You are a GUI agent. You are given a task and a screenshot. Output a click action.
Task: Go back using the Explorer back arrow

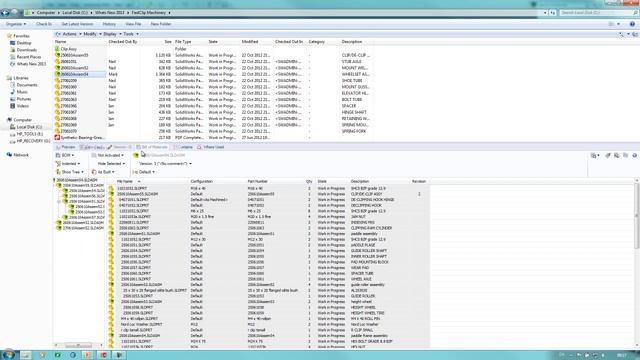pyautogui.click(x=5, y=13)
